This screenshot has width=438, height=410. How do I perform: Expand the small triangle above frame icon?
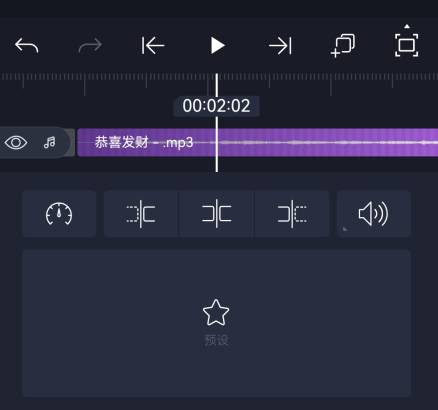coord(407,26)
